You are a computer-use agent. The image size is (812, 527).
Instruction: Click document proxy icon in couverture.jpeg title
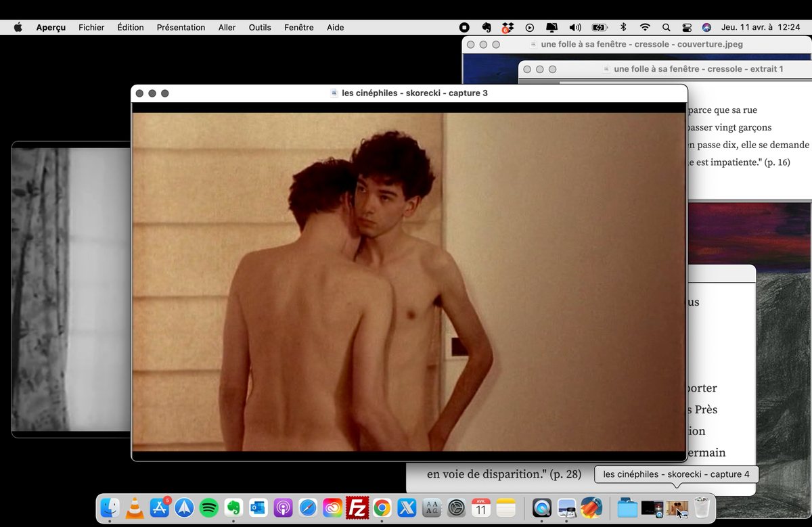pyautogui.click(x=534, y=44)
